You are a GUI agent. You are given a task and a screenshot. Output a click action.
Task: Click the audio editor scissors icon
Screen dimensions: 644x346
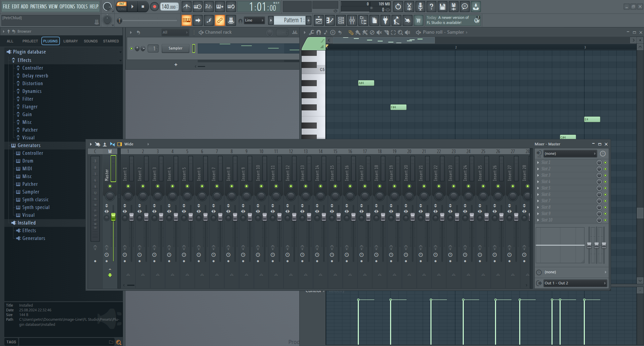409,6
